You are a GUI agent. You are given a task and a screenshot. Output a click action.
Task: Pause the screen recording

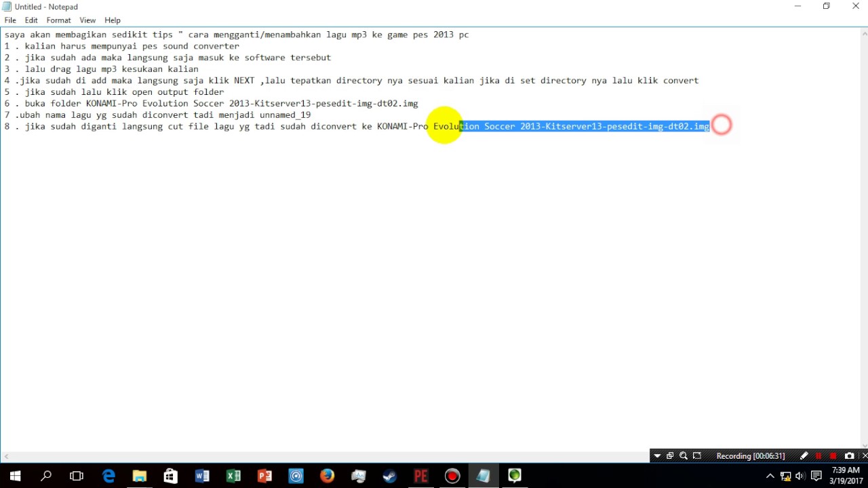pos(818,456)
